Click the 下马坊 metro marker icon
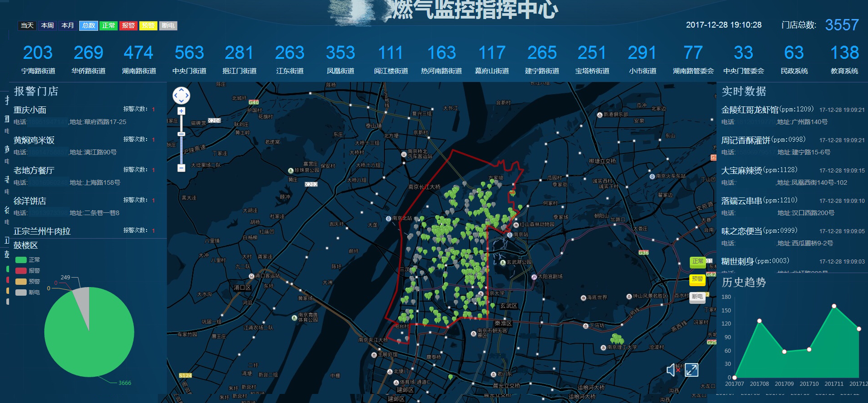 pyautogui.click(x=585, y=325)
